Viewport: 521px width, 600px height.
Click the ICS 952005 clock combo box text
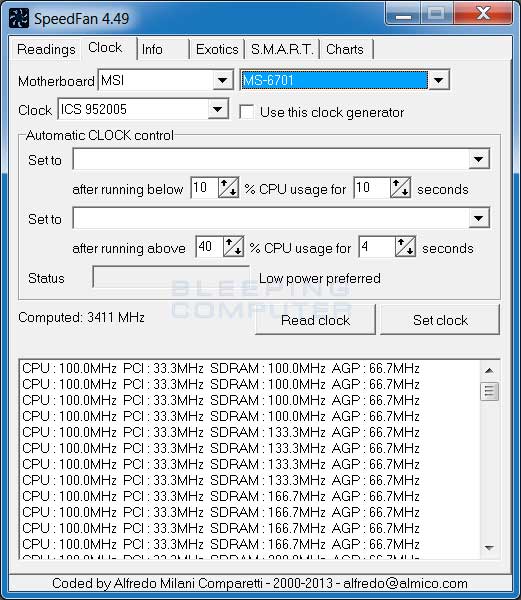coord(133,109)
